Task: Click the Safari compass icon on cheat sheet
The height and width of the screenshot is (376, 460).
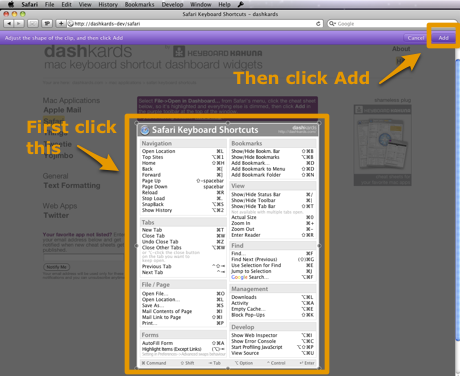Action: 145,130
